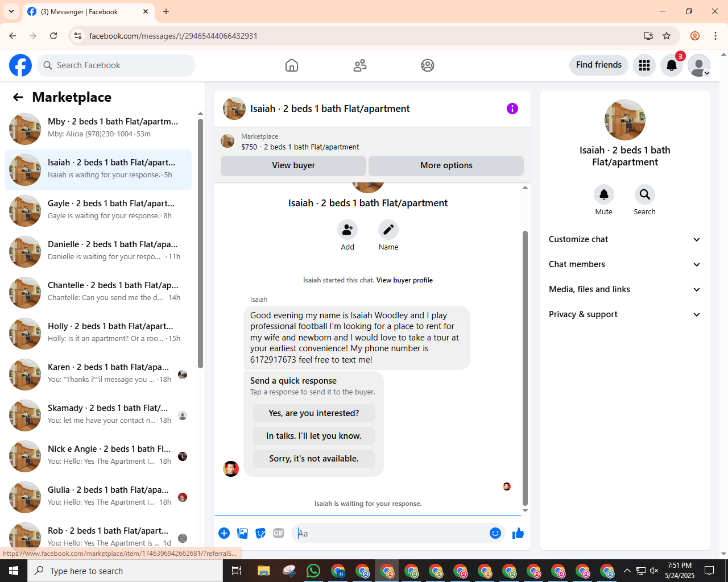728x582 pixels.
Task: Open the Rob conversation
Action: point(98,535)
